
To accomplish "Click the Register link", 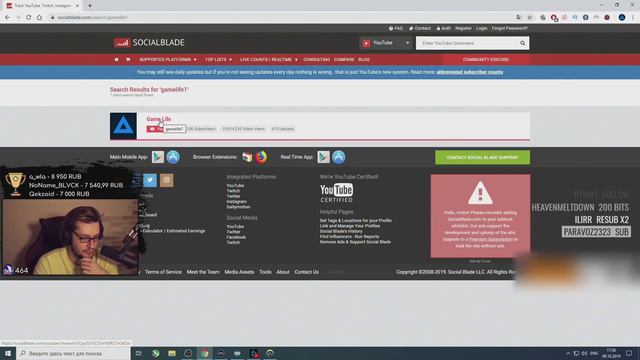I will point(463,28).
